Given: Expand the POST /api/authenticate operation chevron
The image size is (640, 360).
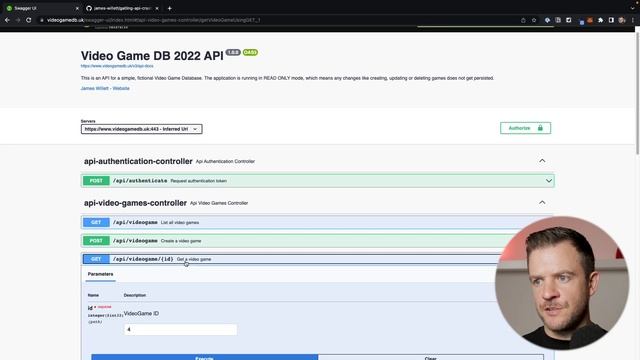Looking at the screenshot, I should pyautogui.click(x=549, y=181).
